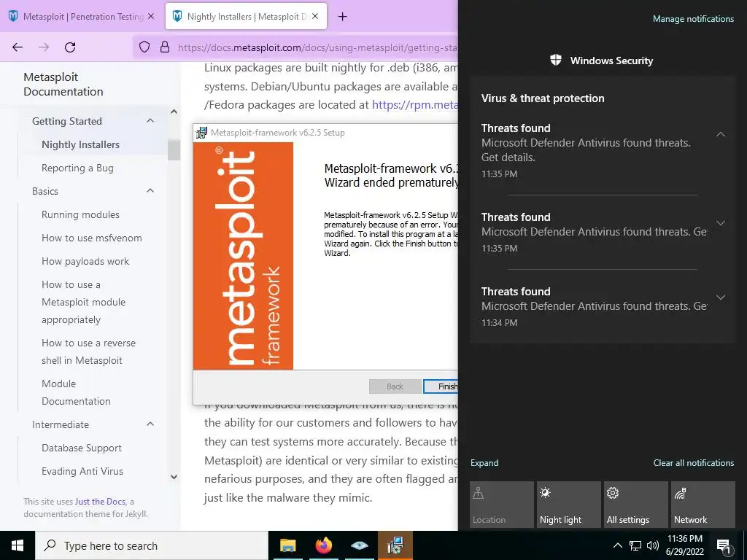This screenshot has height=560, width=747.
Task: Open the Running modules doc page
Action: (x=80, y=214)
